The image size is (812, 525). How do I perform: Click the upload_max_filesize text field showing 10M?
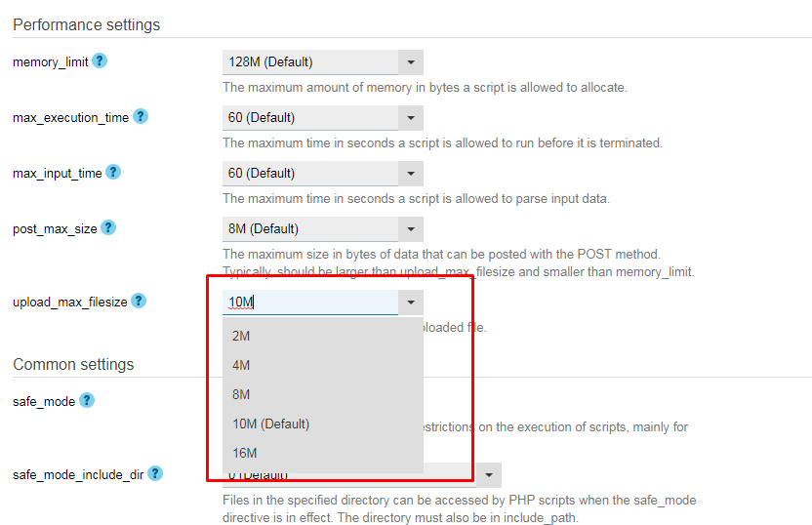point(310,303)
